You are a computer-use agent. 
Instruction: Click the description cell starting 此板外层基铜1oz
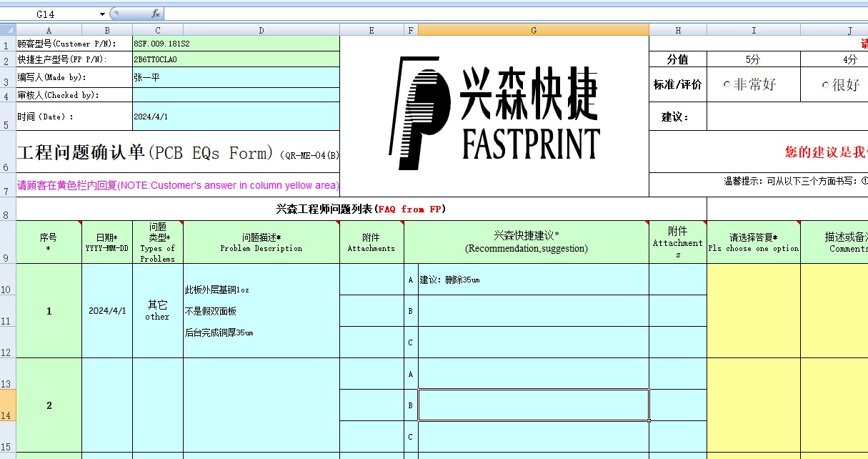[261, 311]
